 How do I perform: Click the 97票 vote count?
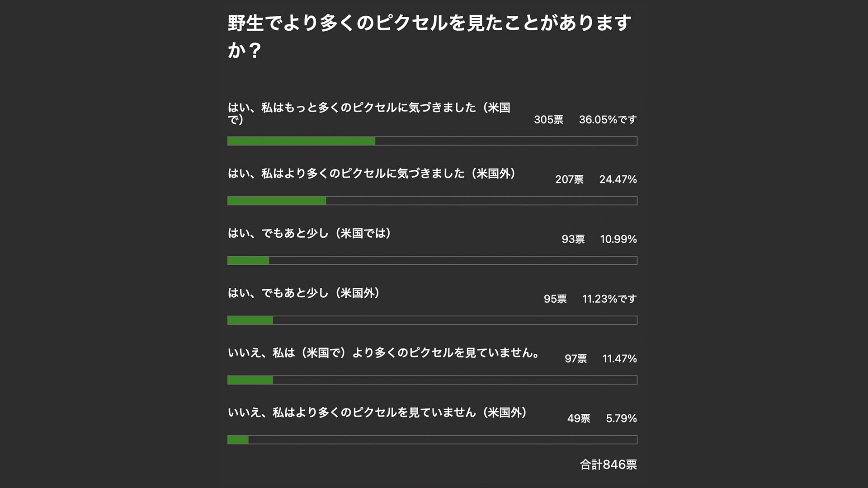(576, 359)
